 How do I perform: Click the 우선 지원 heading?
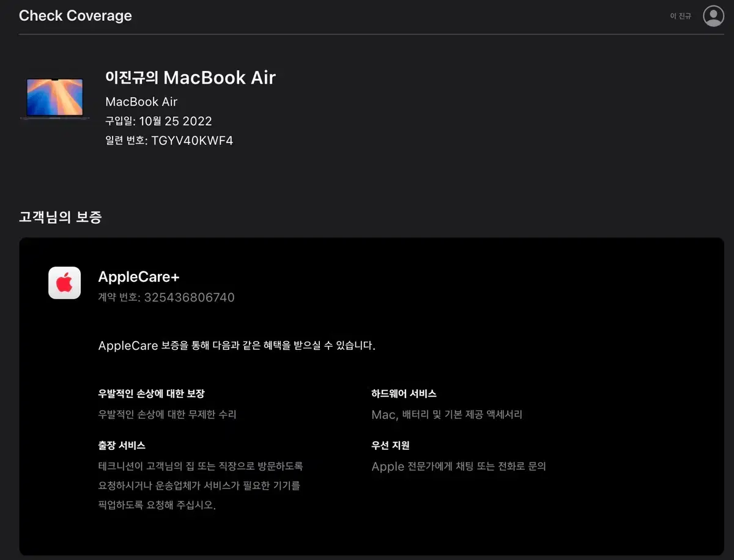pyautogui.click(x=390, y=446)
